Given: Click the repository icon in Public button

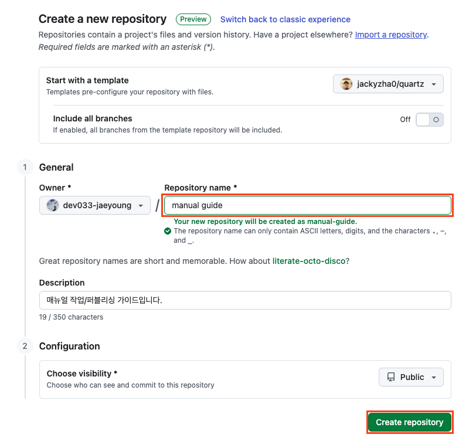Looking at the screenshot, I should click(x=391, y=377).
